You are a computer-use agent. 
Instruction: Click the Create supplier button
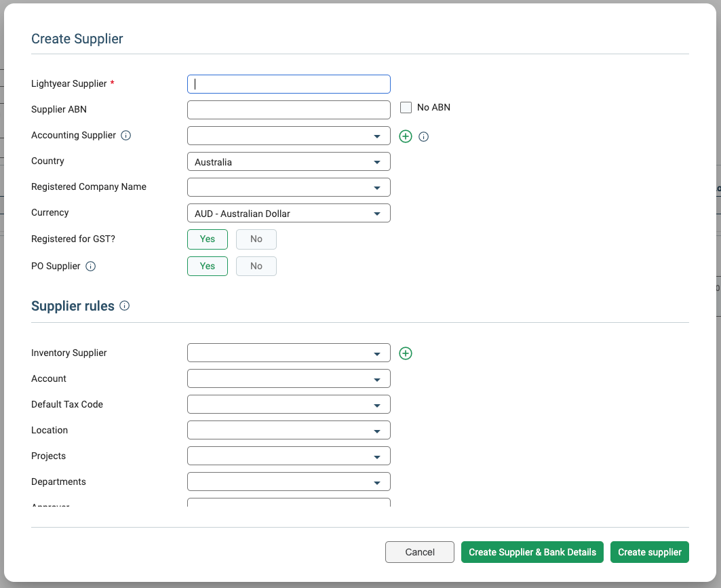tap(650, 552)
